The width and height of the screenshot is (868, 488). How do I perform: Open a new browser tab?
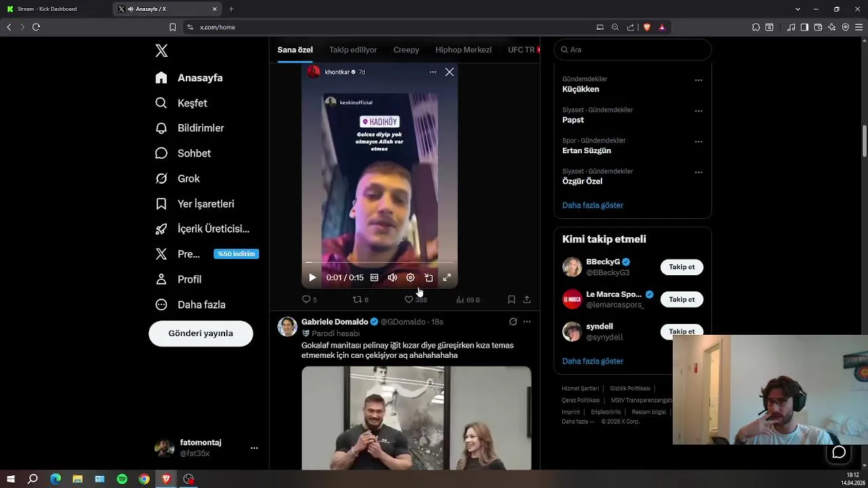tap(231, 9)
